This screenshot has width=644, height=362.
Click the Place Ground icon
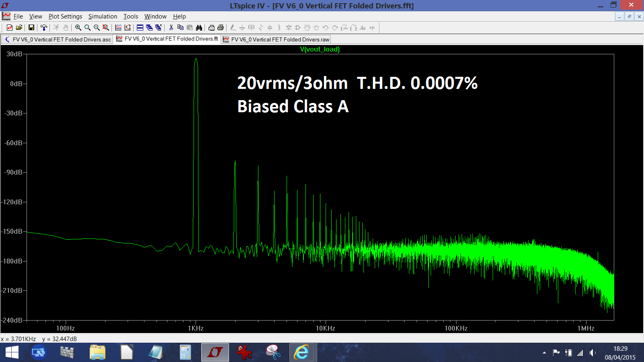242,27
